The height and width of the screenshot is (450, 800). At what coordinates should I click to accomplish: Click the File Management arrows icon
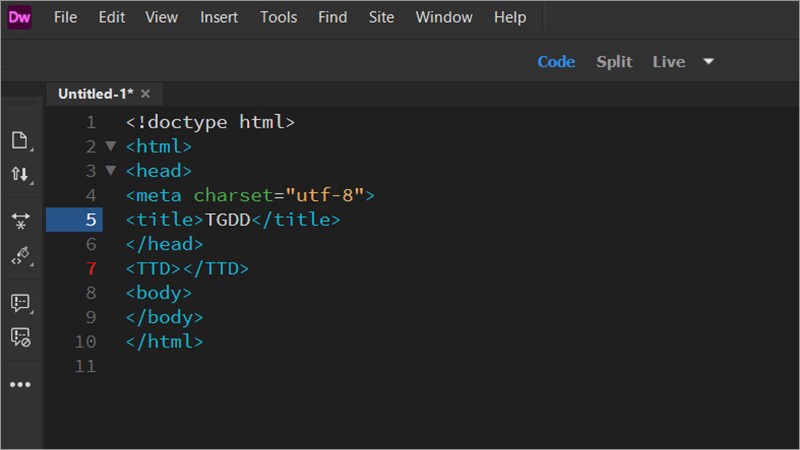coord(20,174)
